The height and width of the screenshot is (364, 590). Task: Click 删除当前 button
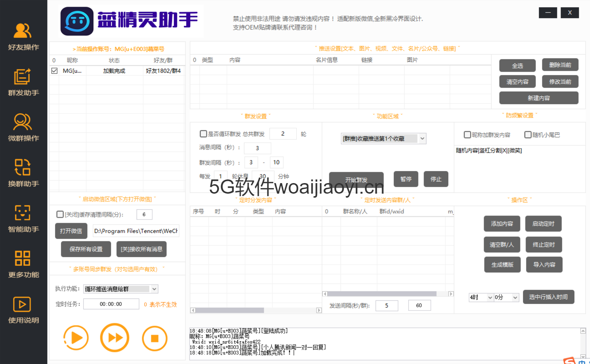pos(560,65)
